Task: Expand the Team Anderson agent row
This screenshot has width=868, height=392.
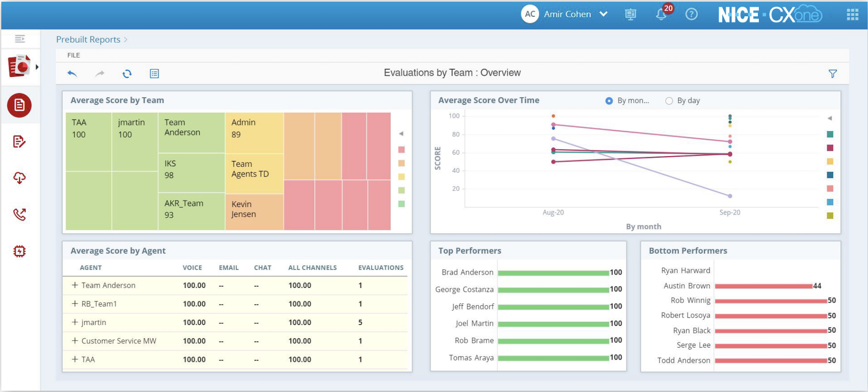Action: (75, 285)
